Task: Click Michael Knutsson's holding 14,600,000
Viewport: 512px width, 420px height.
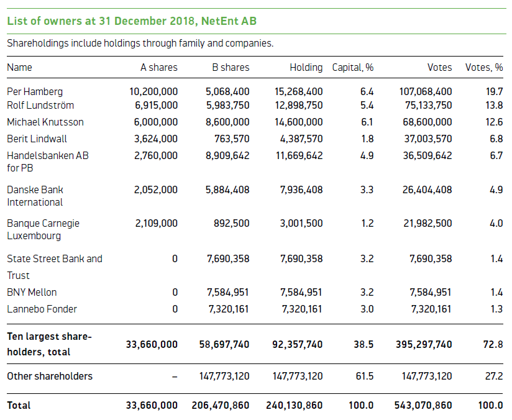Action: click(x=298, y=122)
